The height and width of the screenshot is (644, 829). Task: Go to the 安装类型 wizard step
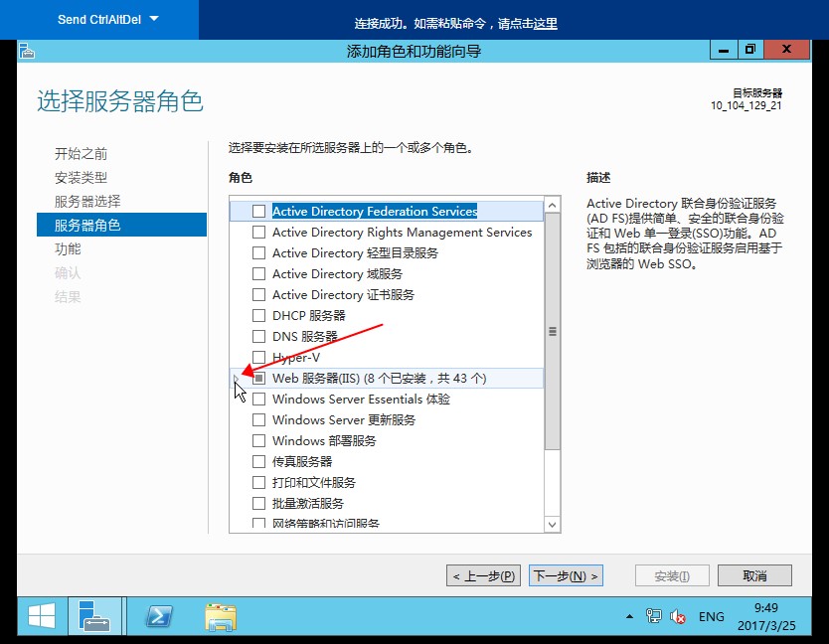click(81, 178)
